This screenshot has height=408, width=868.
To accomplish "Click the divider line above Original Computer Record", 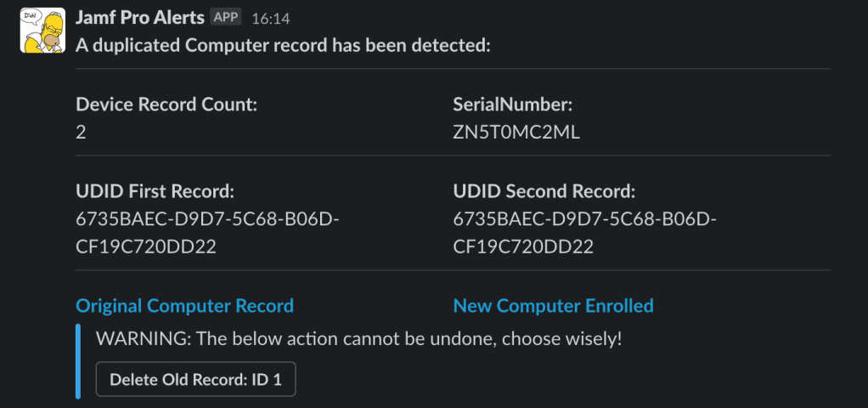I will [453, 270].
